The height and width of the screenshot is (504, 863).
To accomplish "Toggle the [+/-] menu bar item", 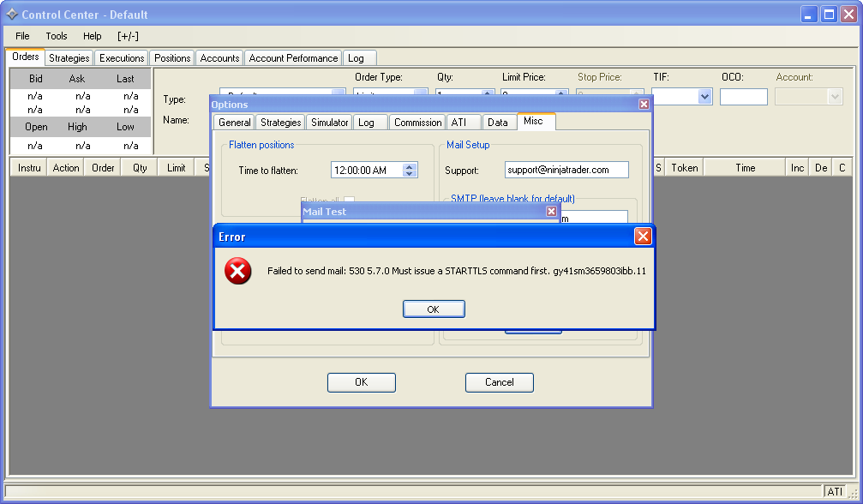I will click(128, 36).
